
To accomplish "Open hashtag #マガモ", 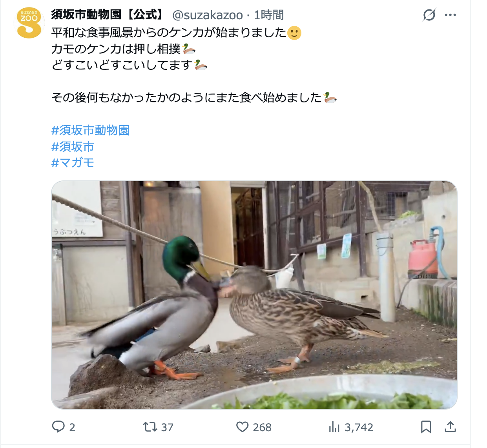I will [x=73, y=162].
